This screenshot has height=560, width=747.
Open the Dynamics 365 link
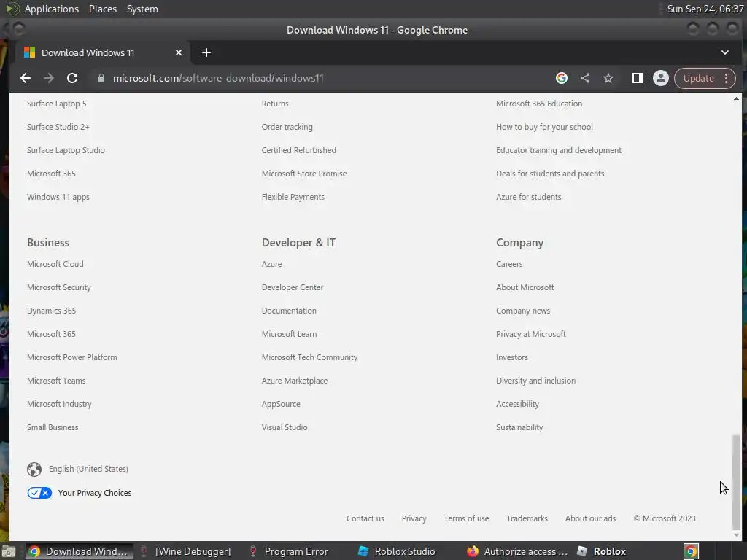point(52,311)
